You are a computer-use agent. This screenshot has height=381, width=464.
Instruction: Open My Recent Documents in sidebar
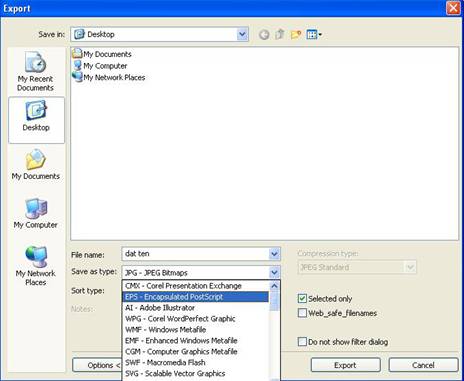click(35, 72)
